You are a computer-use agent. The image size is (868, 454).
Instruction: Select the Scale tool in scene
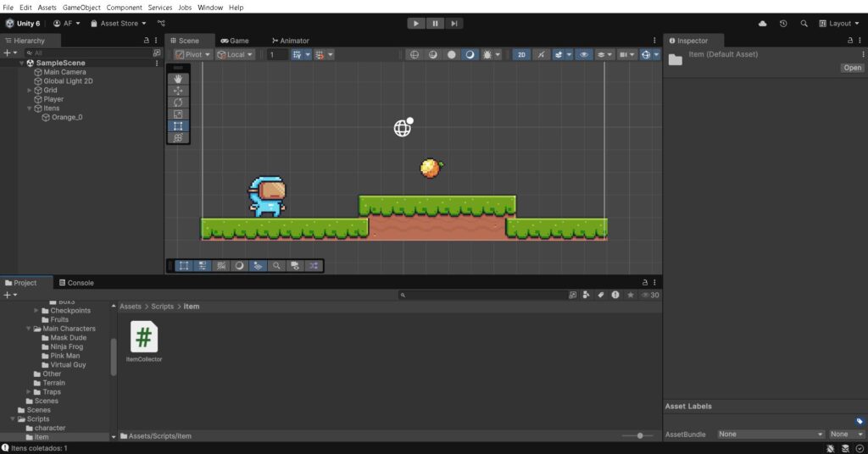tap(178, 113)
